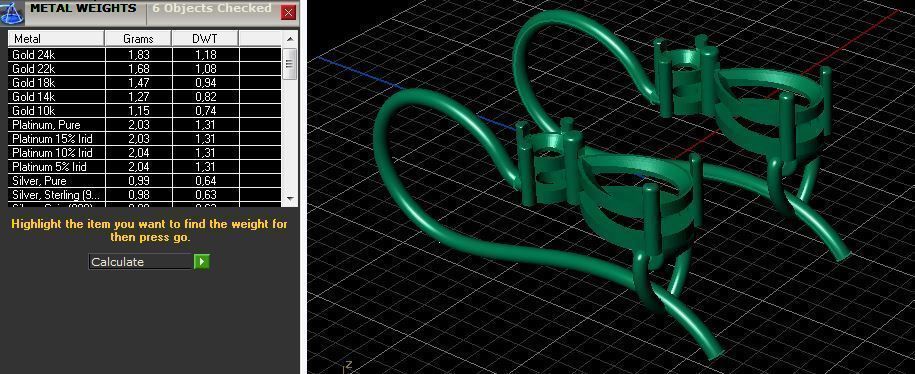Click the 0,94 DWT value for Gold 18k
915x374 pixels.
tap(205, 82)
